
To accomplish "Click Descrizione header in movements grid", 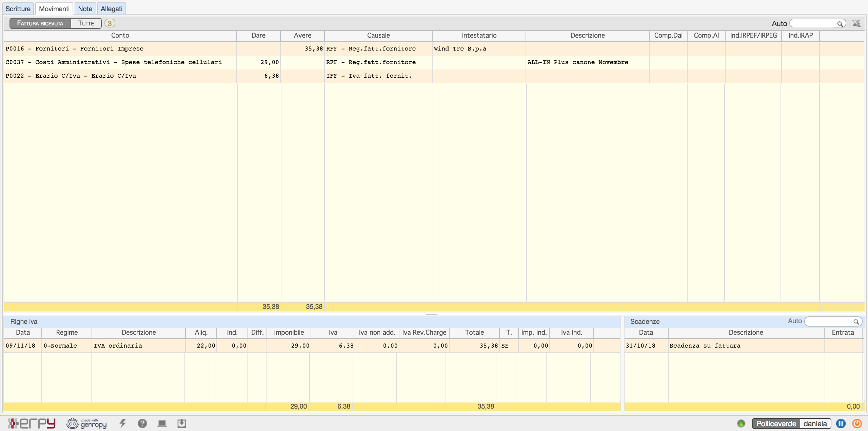I will coord(588,36).
